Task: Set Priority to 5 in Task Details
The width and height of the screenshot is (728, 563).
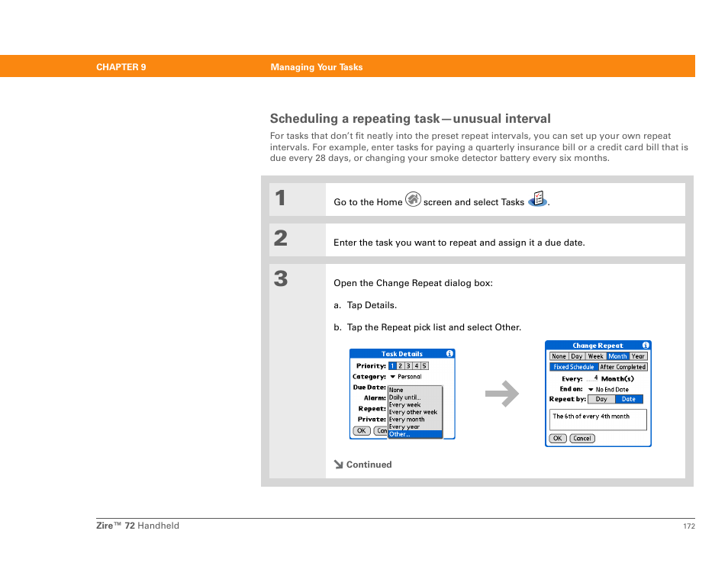Action: coord(424,365)
